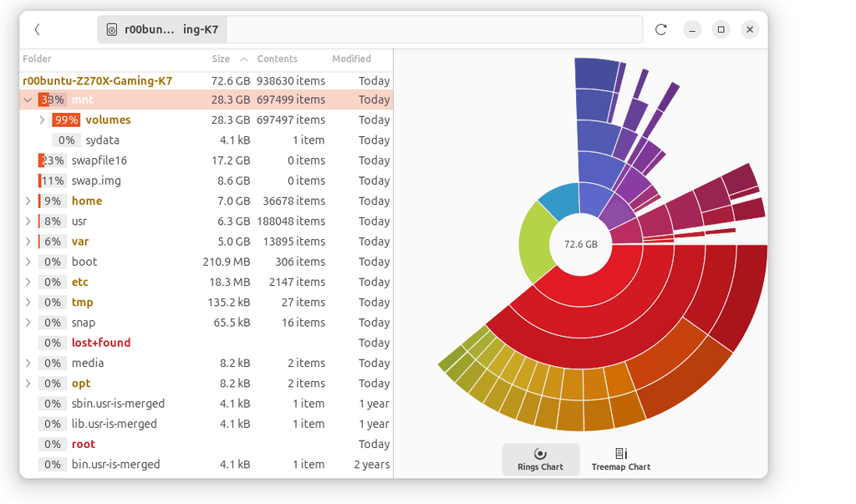Select the swapfile16 row
The height and width of the screenshot is (504, 856).
(99, 160)
